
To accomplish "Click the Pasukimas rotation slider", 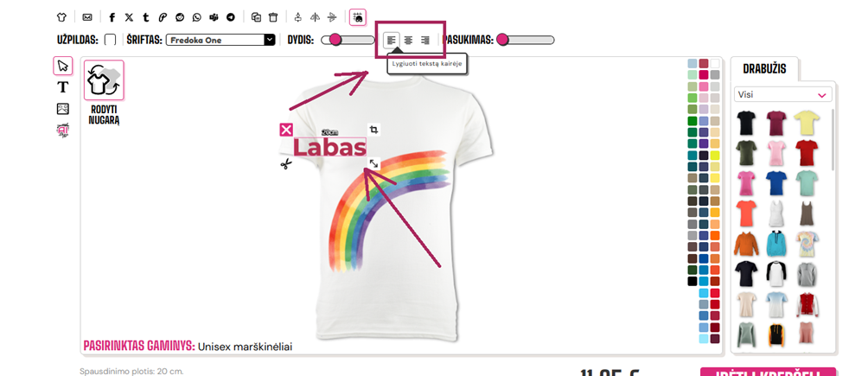I will [526, 40].
